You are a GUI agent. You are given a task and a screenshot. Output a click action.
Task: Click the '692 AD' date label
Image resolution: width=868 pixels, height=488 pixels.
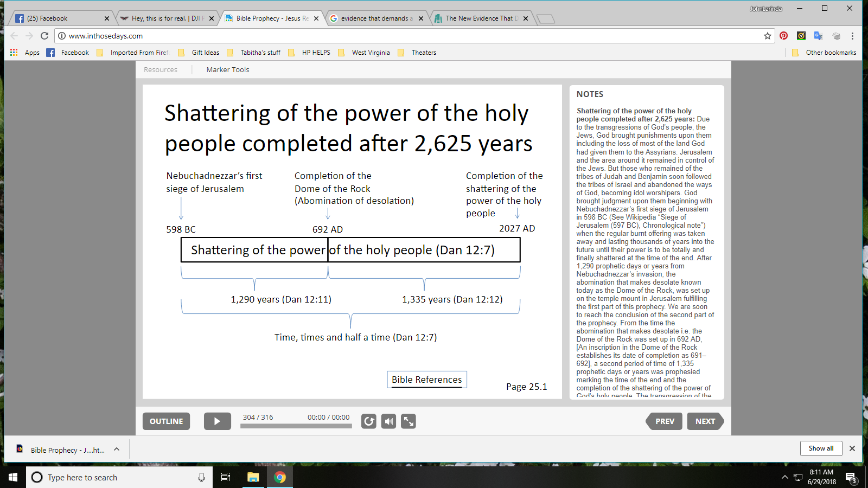(328, 229)
